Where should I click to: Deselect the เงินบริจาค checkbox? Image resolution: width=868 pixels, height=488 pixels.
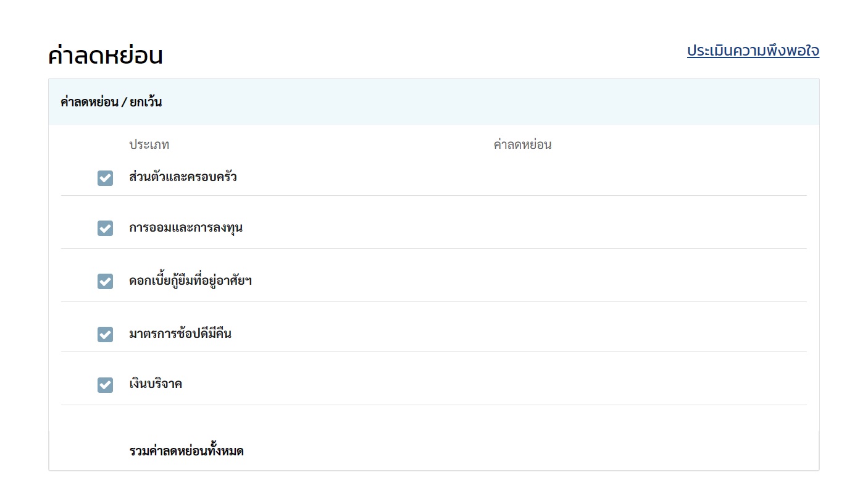click(x=105, y=385)
